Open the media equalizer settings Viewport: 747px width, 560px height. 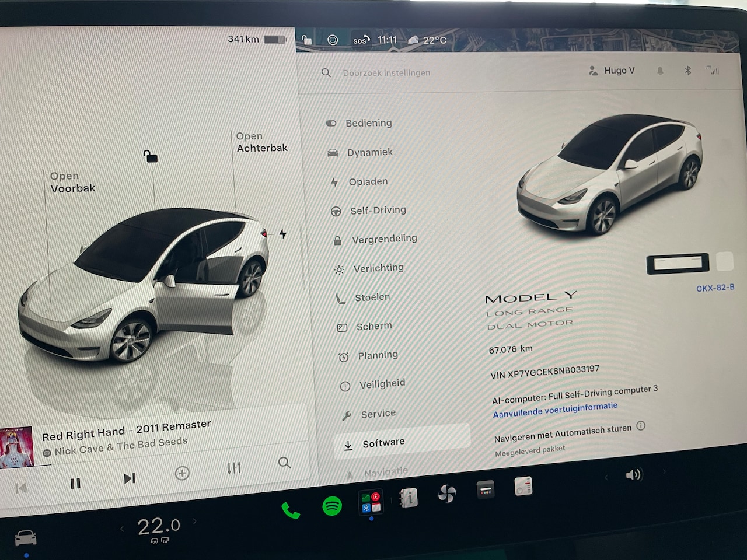point(234,468)
